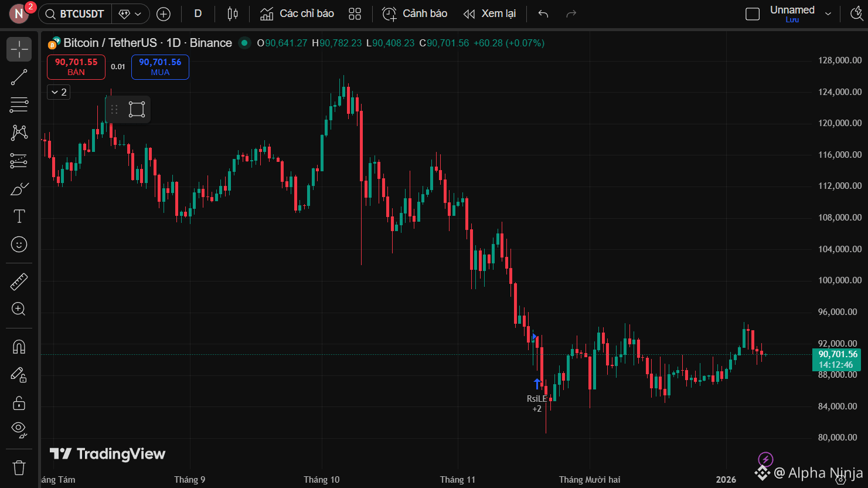Toggle lock all drawings
This screenshot has height=488, width=868.
point(19,403)
